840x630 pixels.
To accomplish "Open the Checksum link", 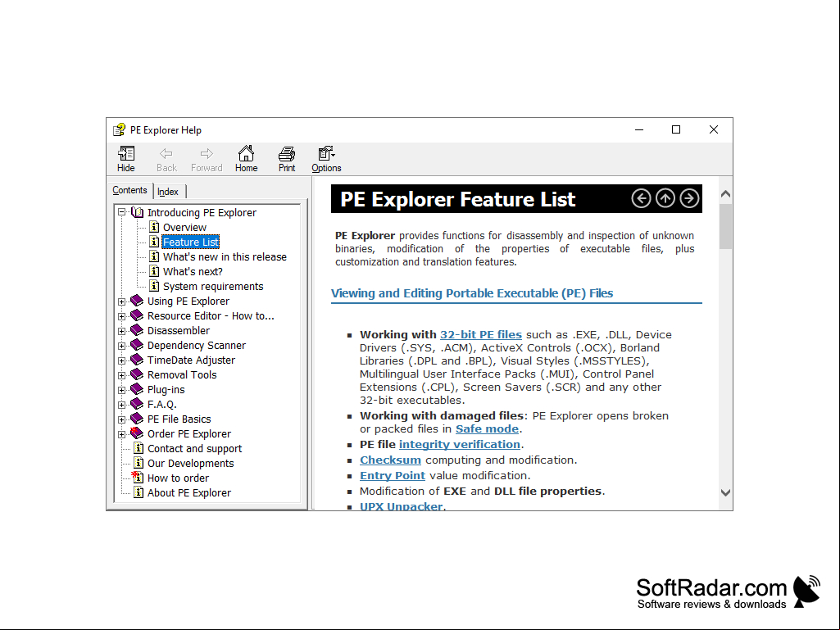I will point(390,460).
